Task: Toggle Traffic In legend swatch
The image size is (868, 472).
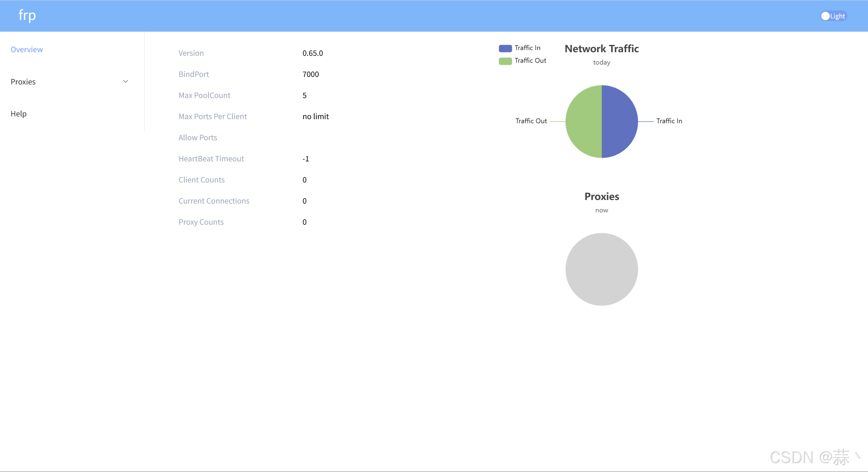Action: pyautogui.click(x=505, y=48)
